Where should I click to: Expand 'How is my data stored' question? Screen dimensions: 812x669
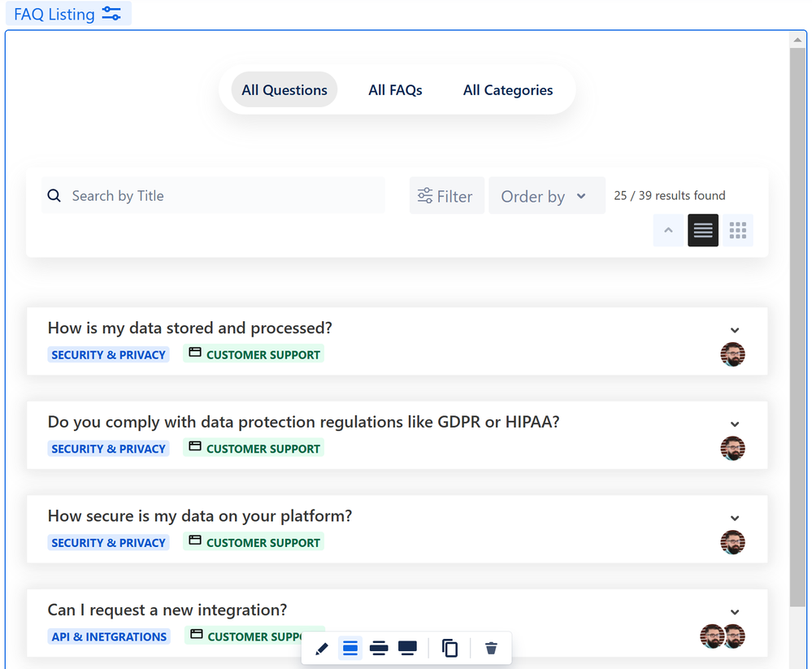click(734, 330)
